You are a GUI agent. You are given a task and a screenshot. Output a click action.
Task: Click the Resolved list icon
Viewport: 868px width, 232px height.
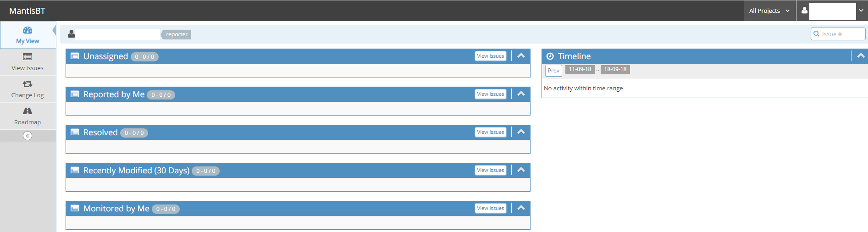coord(75,132)
